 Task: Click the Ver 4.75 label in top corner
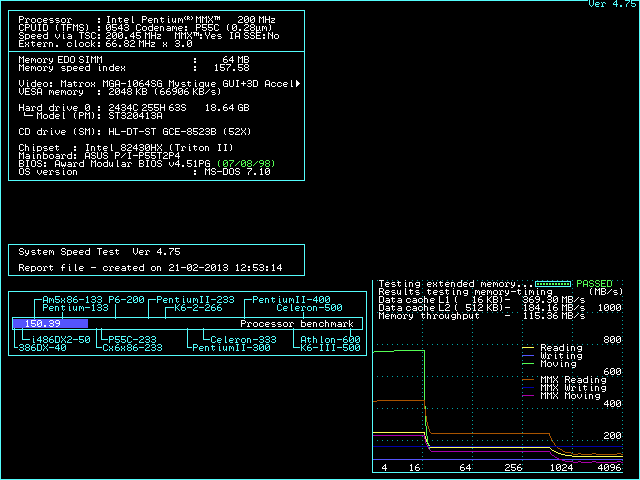point(611,4)
